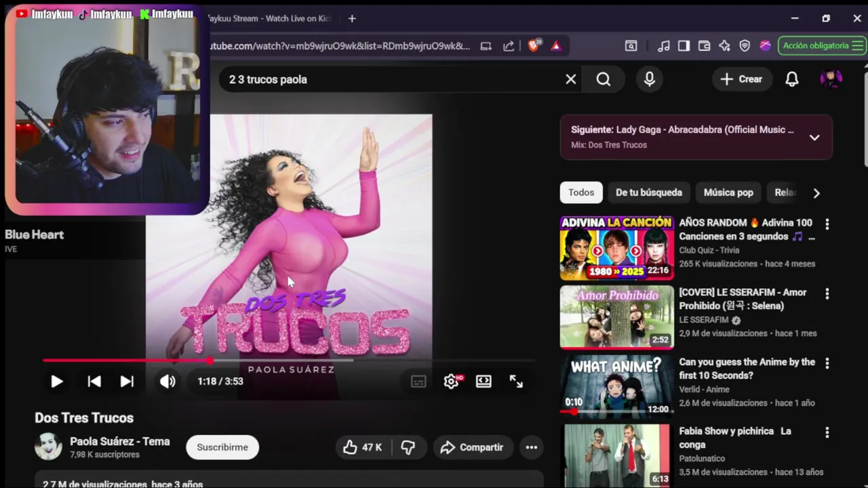Skip to the previous video
Viewport: 868px width, 488px height.
pyautogui.click(x=94, y=382)
